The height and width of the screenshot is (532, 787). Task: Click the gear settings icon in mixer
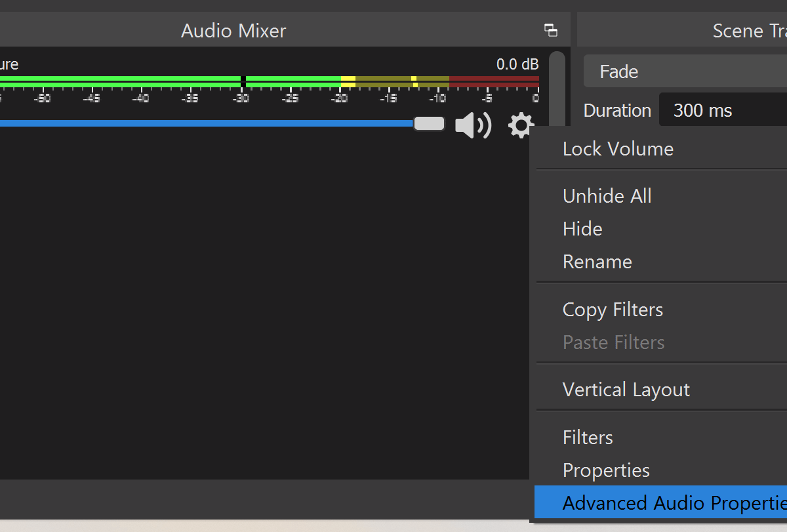tap(521, 125)
